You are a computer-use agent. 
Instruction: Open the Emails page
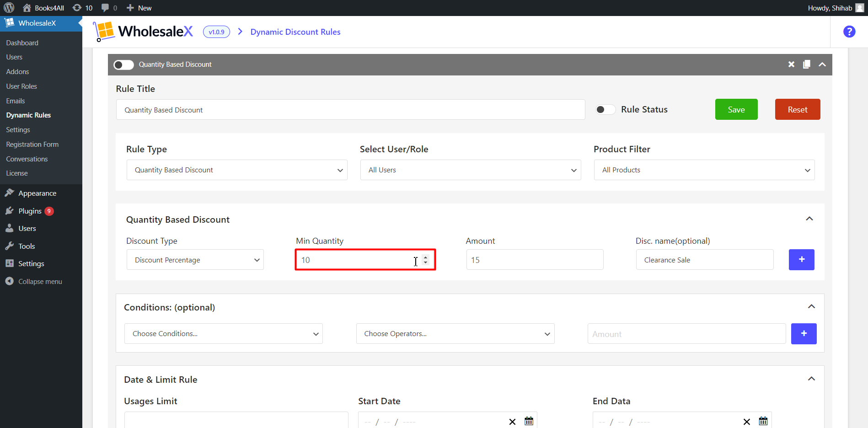tap(16, 101)
